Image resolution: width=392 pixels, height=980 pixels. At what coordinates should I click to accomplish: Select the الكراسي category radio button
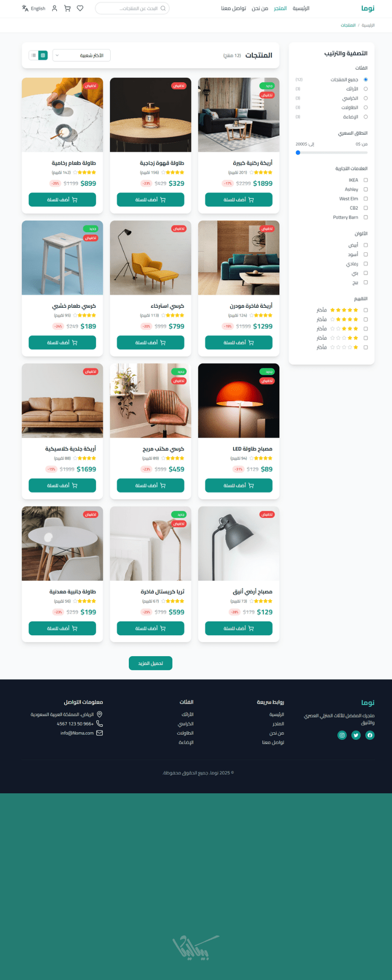click(366, 98)
